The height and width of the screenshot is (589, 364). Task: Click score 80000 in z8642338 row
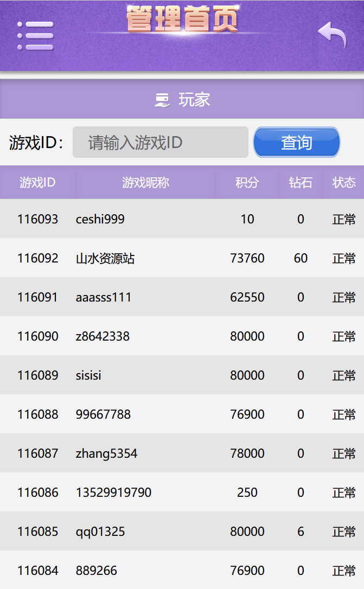tap(247, 336)
